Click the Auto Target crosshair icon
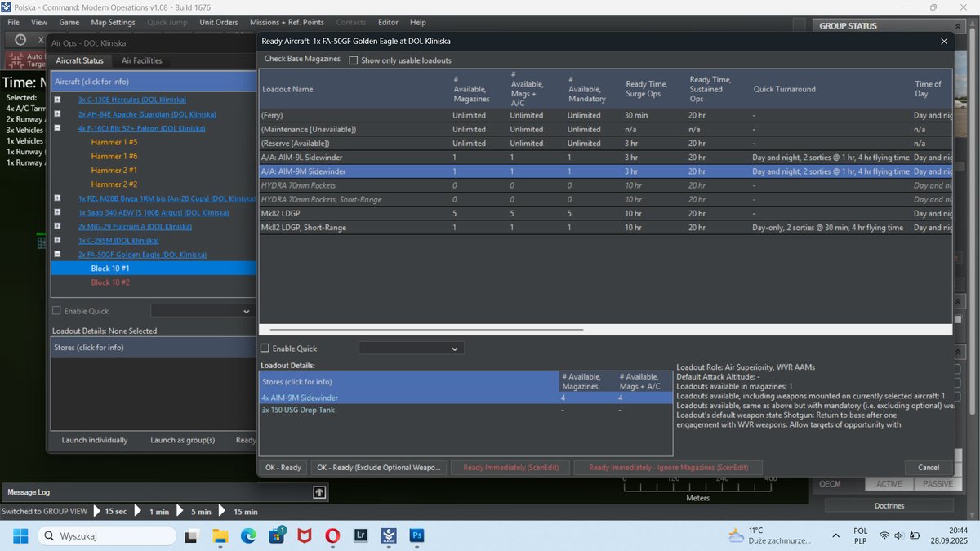Image resolution: width=980 pixels, height=551 pixels. [x=16, y=60]
